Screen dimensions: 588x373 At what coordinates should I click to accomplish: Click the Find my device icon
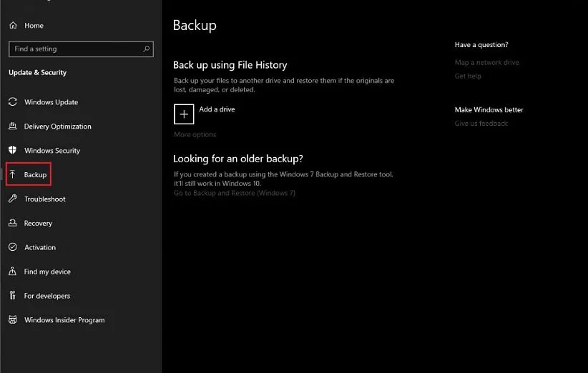13,272
